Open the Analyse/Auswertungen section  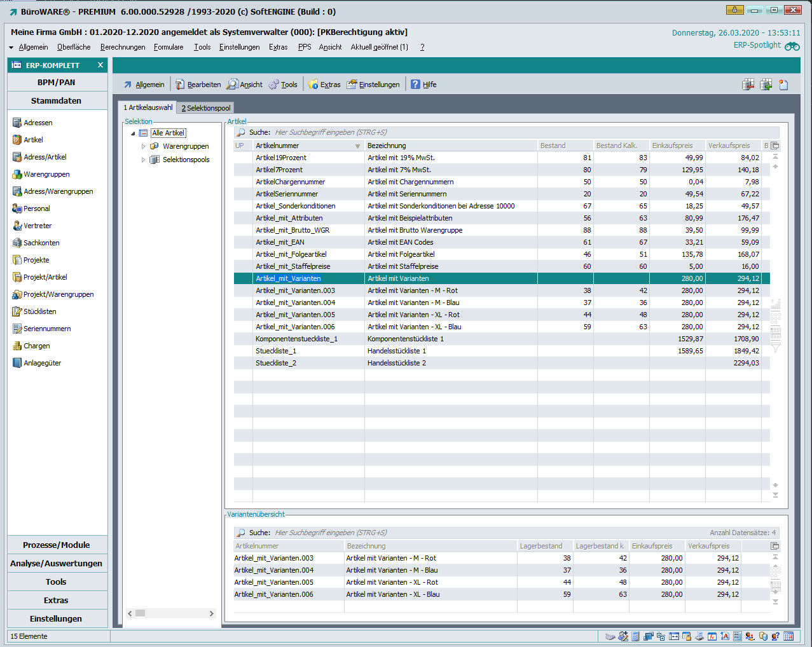click(57, 563)
